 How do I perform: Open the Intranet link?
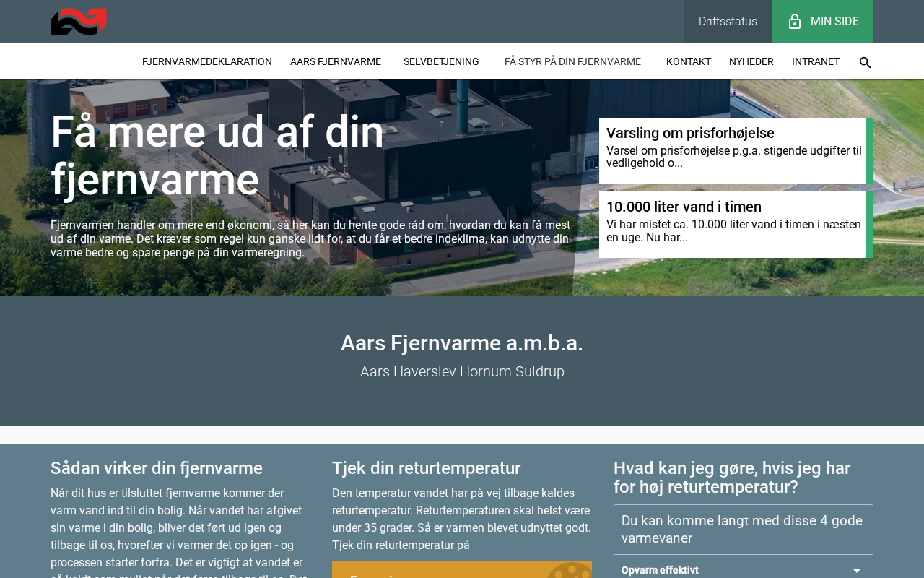pos(816,61)
